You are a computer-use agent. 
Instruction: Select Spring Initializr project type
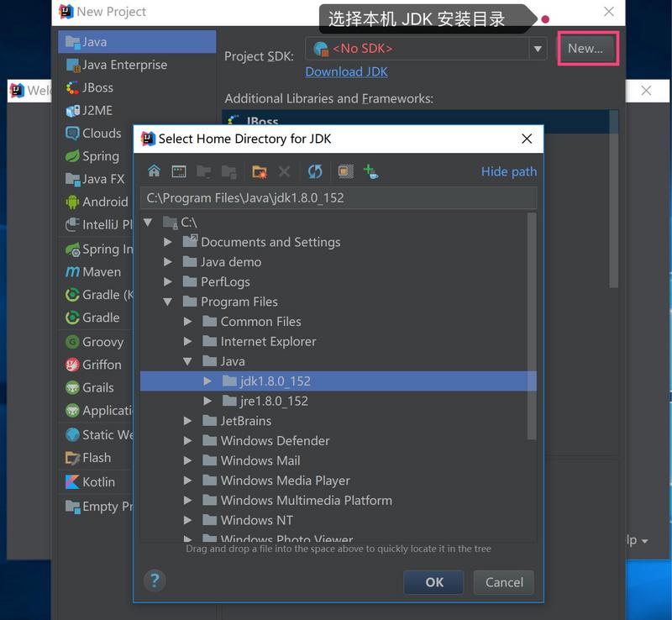(99, 250)
